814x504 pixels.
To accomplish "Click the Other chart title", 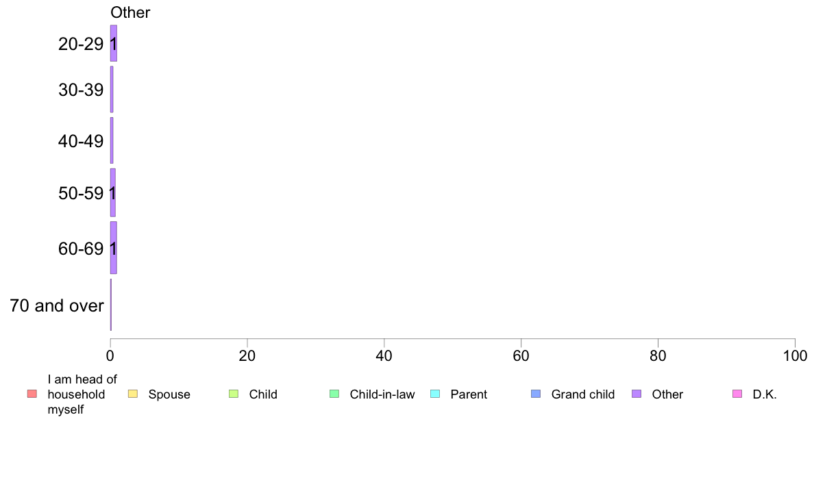I will click(x=130, y=12).
